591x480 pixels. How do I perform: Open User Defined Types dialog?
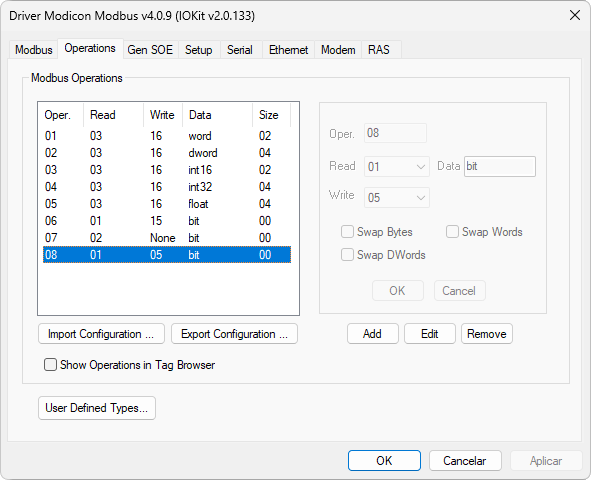[97, 408]
